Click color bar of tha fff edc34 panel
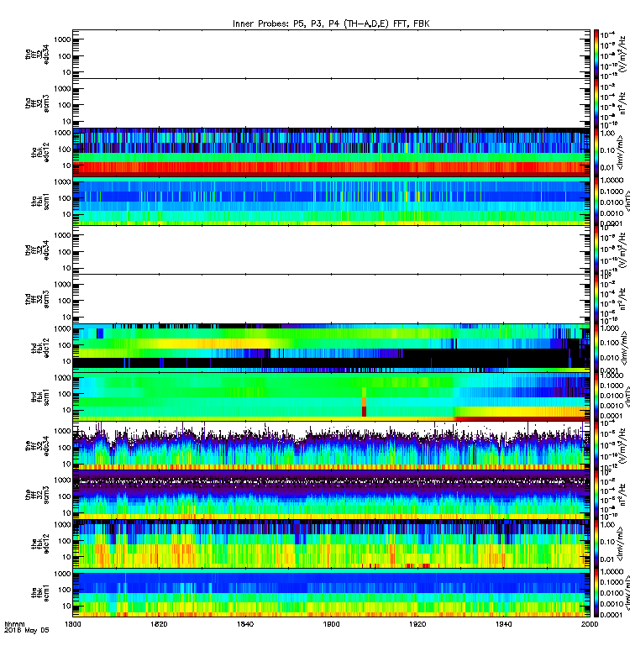Screen dimensions: 630x672 [596, 54]
